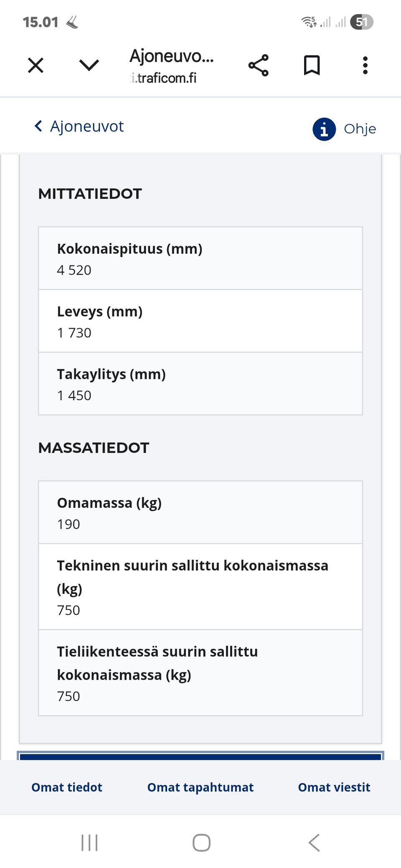Screen dimensions: 401x868
Task: Open the three-dot browser menu
Action: (365, 65)
